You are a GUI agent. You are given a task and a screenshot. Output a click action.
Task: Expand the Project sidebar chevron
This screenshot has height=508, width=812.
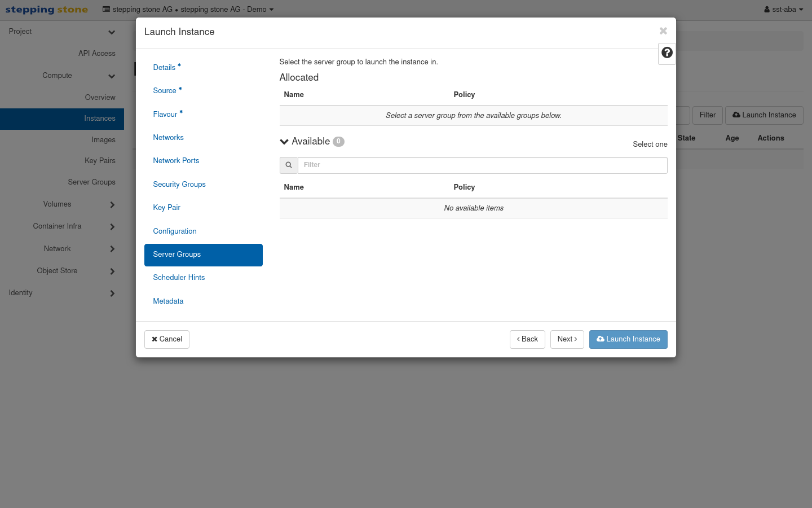tap(112, 32)
